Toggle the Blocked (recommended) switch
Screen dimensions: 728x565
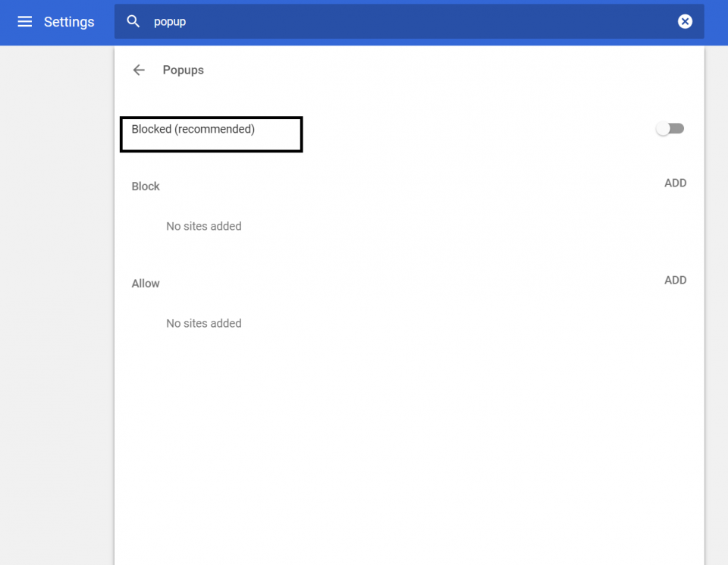pyautogui.click(x=670, y=129)
